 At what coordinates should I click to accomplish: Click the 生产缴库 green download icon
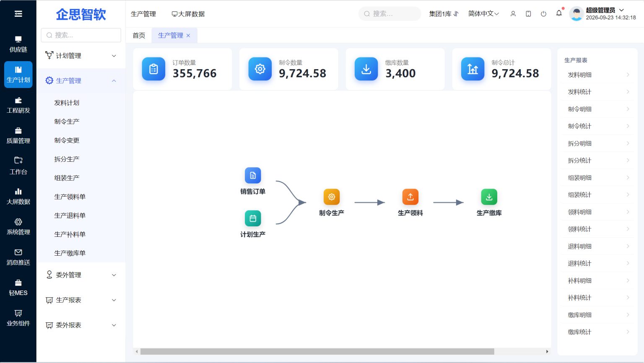click(x=489, y=197)
